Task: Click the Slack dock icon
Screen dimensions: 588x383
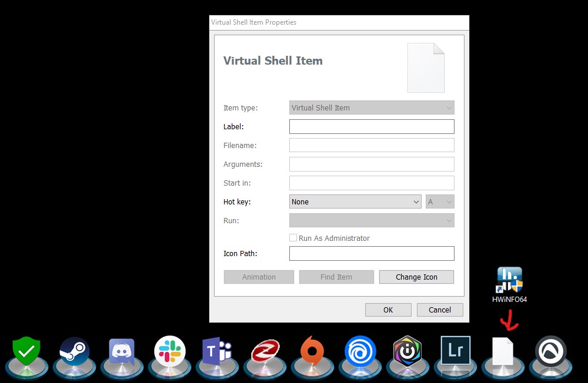Action: pos(170,352)
